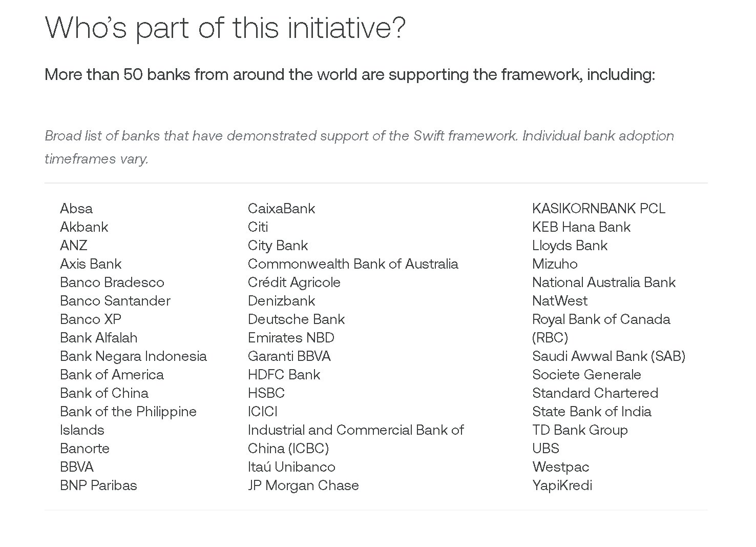The height and width of the screenshot is (547, 756).
Task: Click the JP Morgan Chase entry
Action: [x=303, y=485]
